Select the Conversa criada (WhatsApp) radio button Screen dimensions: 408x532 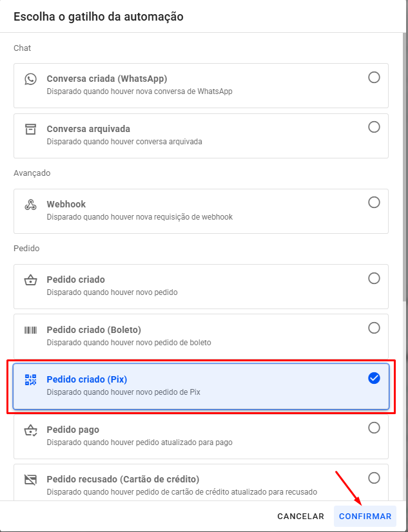pyautogui.click(x=374, y=78)
